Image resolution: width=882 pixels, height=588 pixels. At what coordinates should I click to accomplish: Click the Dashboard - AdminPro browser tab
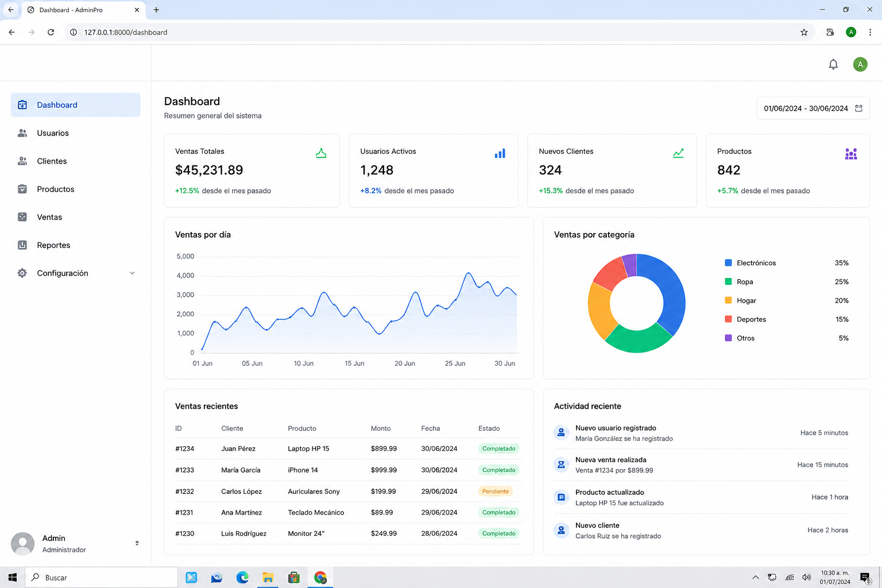click(83, 10)
